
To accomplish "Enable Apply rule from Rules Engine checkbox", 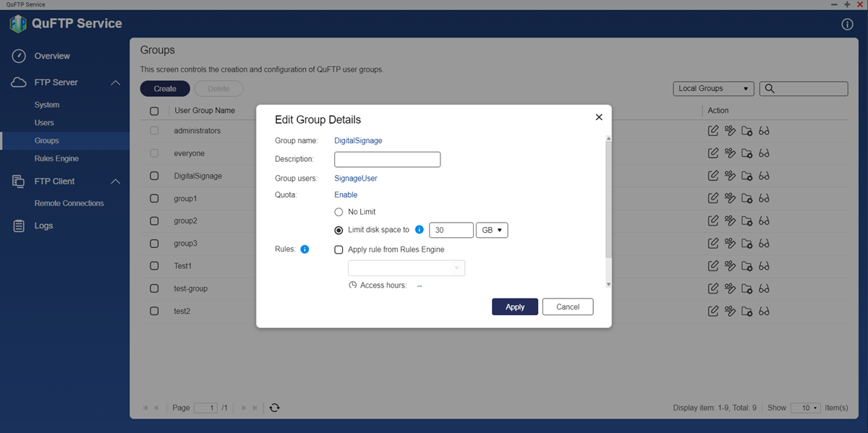I will coord(339,249).
